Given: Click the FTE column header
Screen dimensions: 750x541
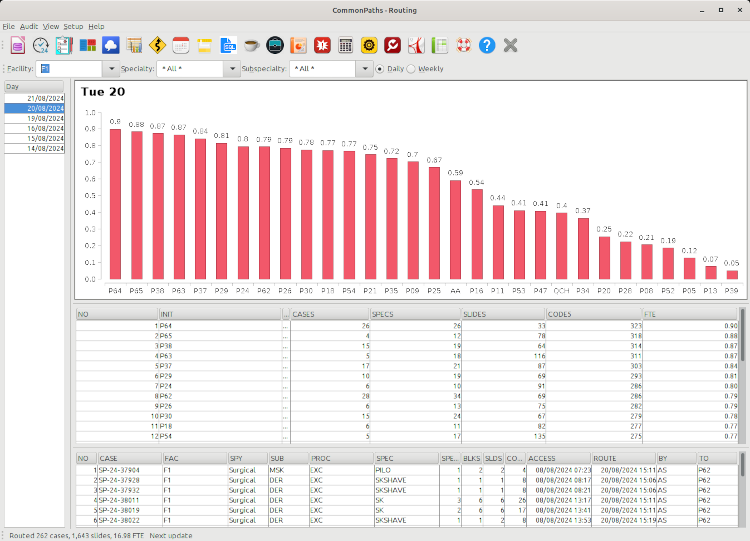Looking at the screenshot, I should tap(690, 314).
